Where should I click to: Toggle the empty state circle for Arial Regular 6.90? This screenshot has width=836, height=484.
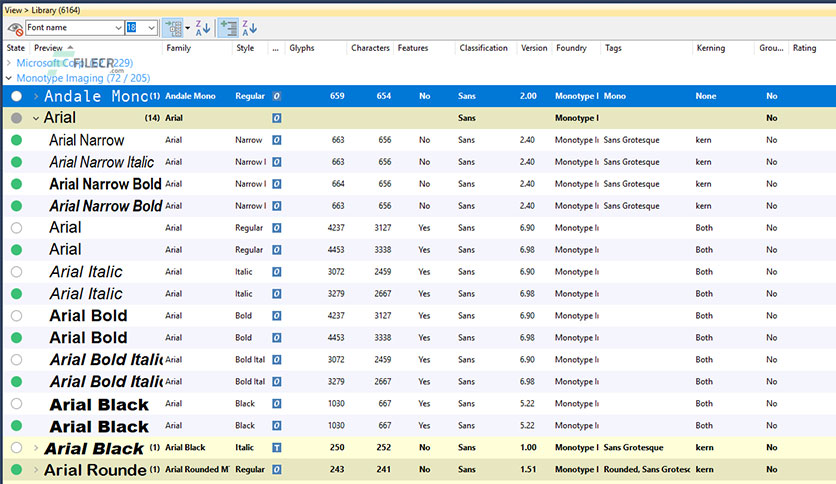(17, 228)
